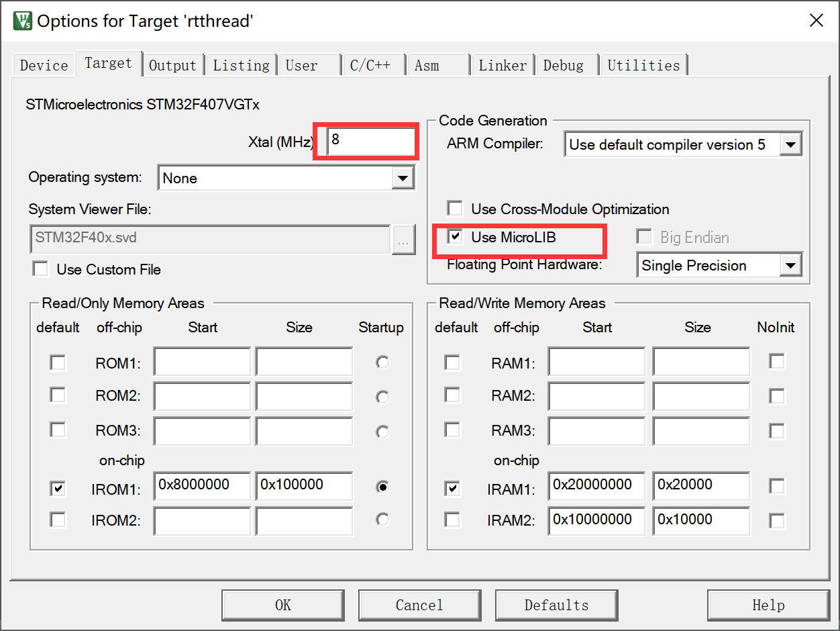Click the µVision icon in the title bar

click(23, 20)
